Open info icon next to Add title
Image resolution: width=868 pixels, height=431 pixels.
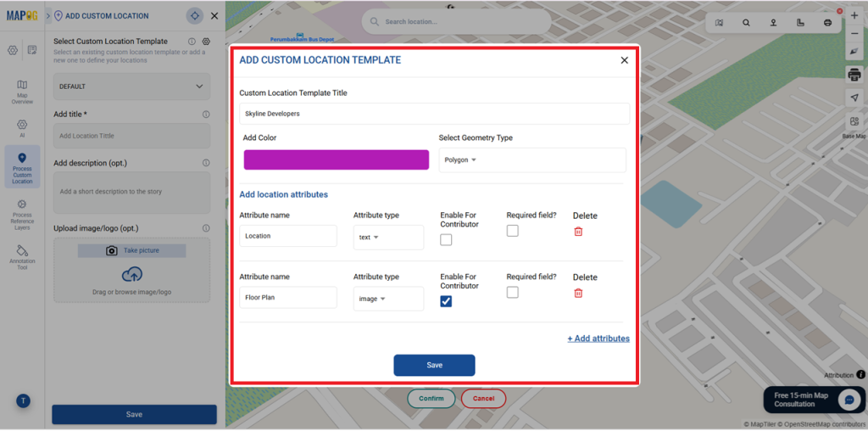pyautogui.click(x=206, y=115)
